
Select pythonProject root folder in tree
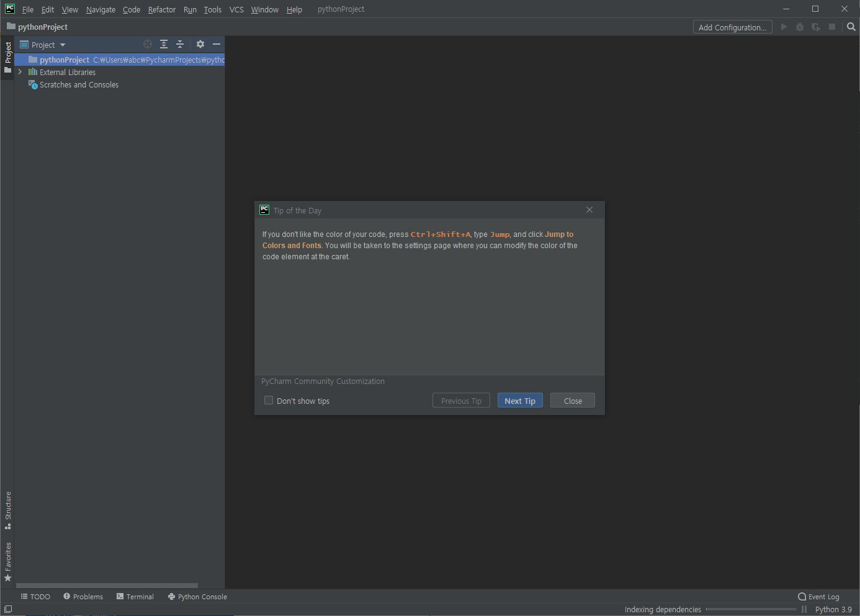click(x=120, y=60)
